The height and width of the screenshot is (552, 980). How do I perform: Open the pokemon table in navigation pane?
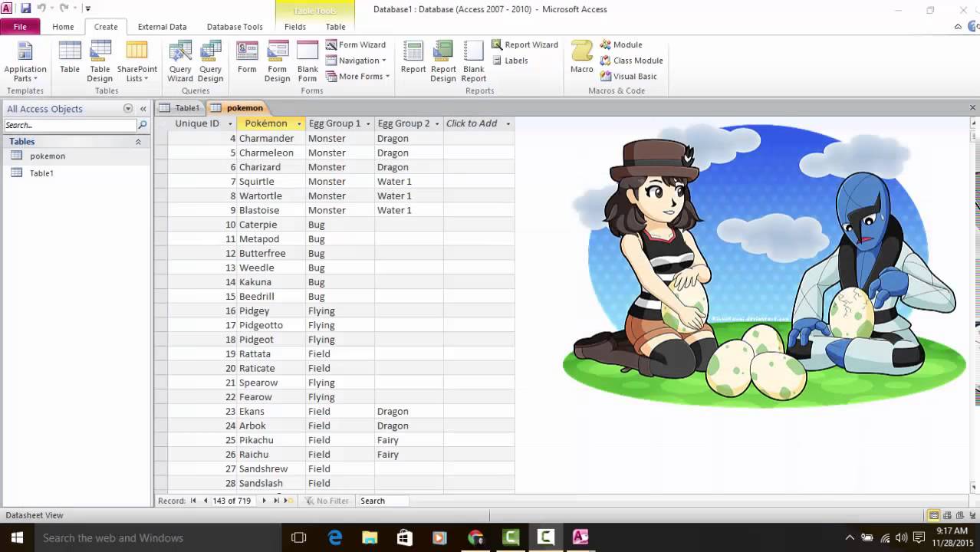(48, 156)
